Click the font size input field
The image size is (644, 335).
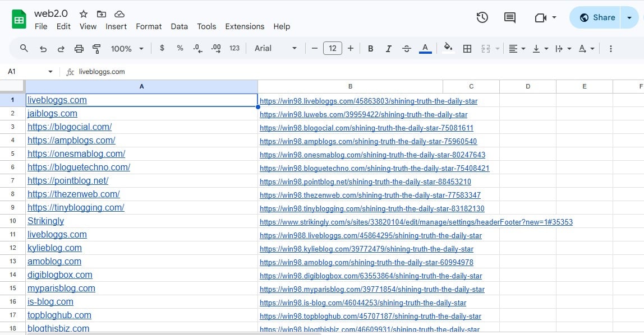click(x=332, y=49)
